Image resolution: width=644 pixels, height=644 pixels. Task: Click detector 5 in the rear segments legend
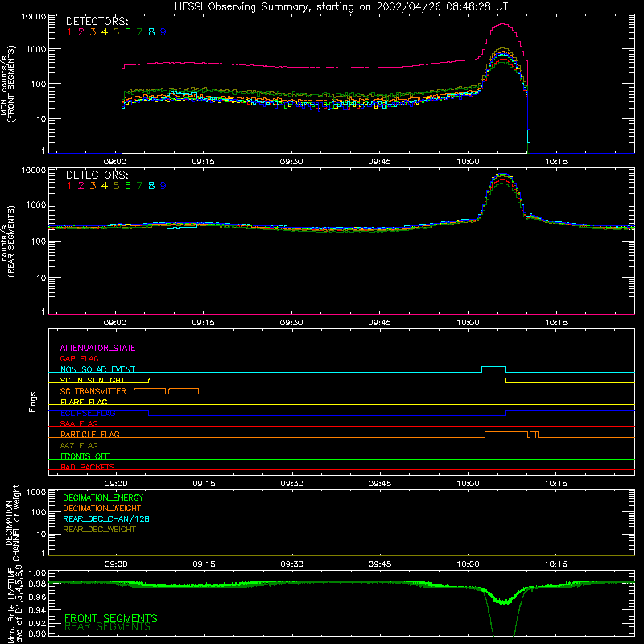[x=116, y=186]
